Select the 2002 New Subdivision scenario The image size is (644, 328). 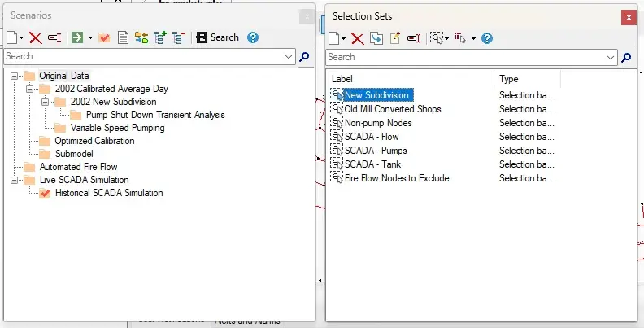tap(113, 102)
